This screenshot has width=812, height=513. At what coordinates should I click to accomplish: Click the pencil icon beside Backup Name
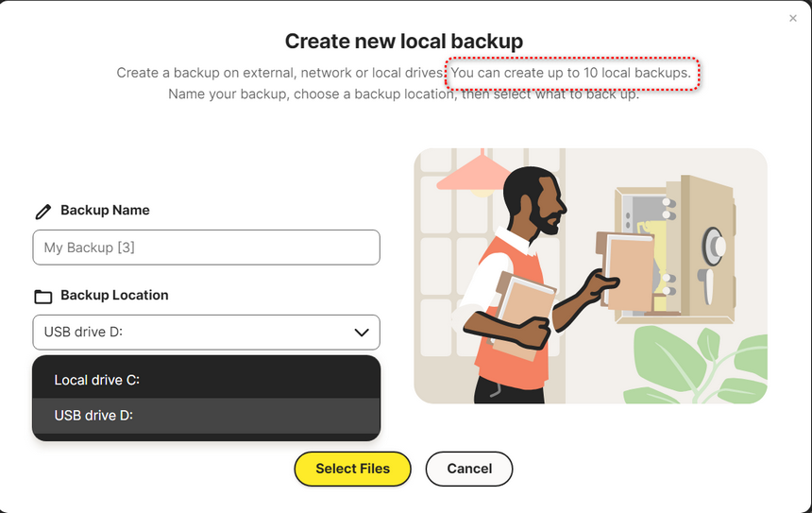pos(42,212)
